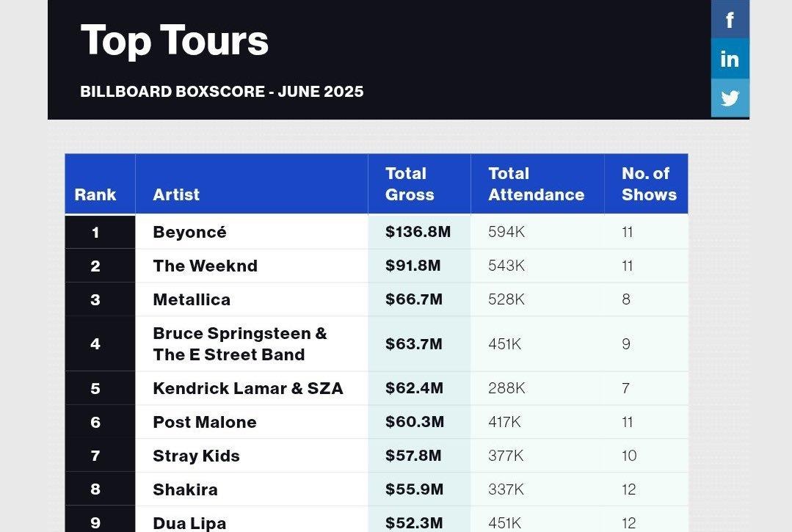
Task: Click Bruce Springsteen & The E Street Band
Action: coord(240,343)
